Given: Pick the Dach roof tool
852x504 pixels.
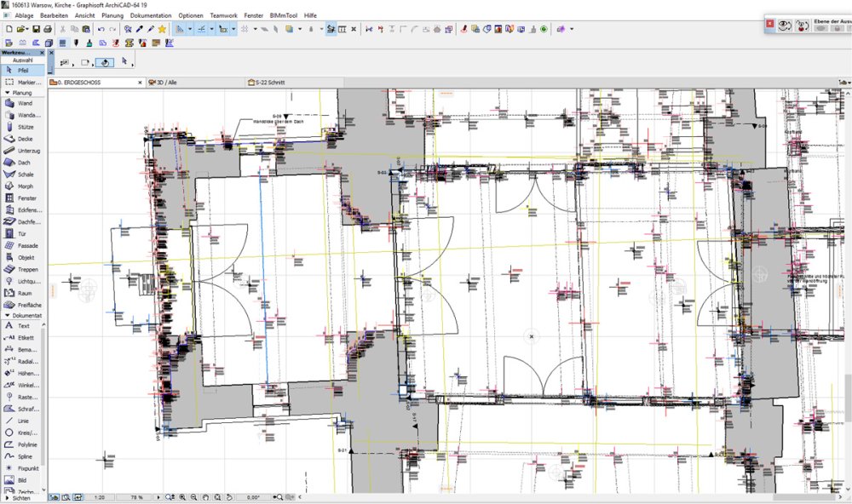Looking at the screenshot, I should (x=24, y=163).
